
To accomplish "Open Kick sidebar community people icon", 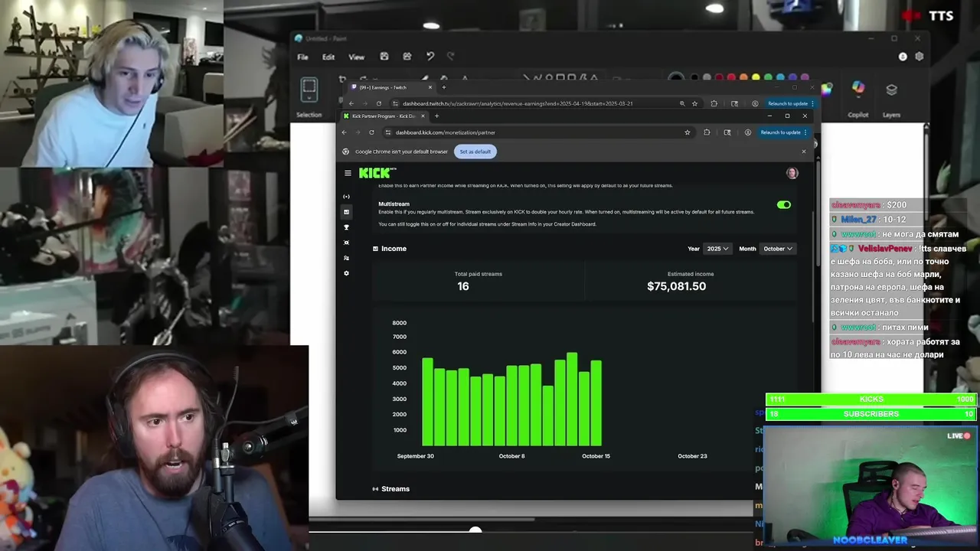I will point(346,258).
